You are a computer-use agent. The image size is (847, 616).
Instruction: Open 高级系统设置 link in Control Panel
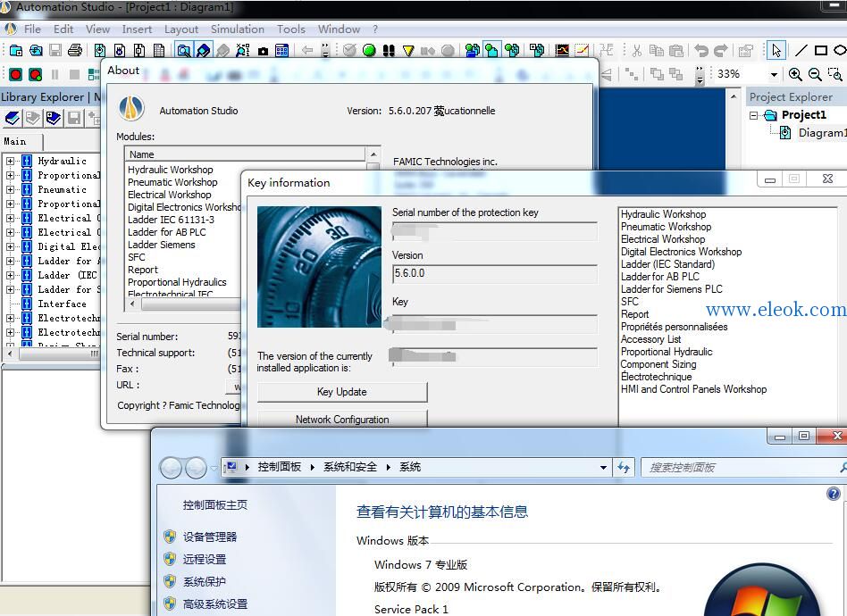tap(215, 604)
